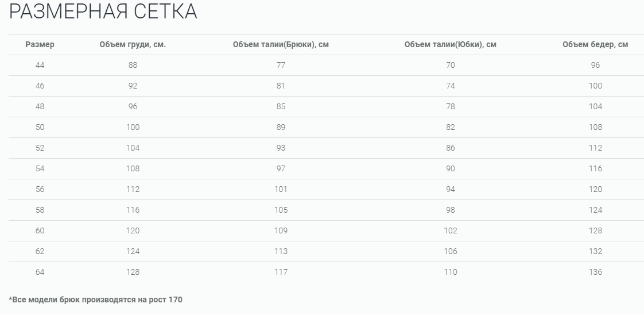The width and height of the screenshot is (644, 315).
Task: Click the Размер column header
Action: 40,45
